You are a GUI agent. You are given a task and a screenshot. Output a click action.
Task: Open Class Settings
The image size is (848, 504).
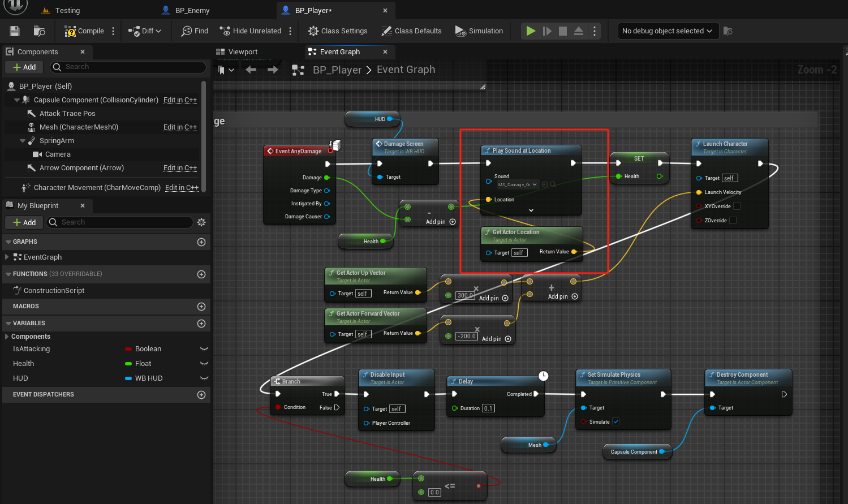pos(338,31)
